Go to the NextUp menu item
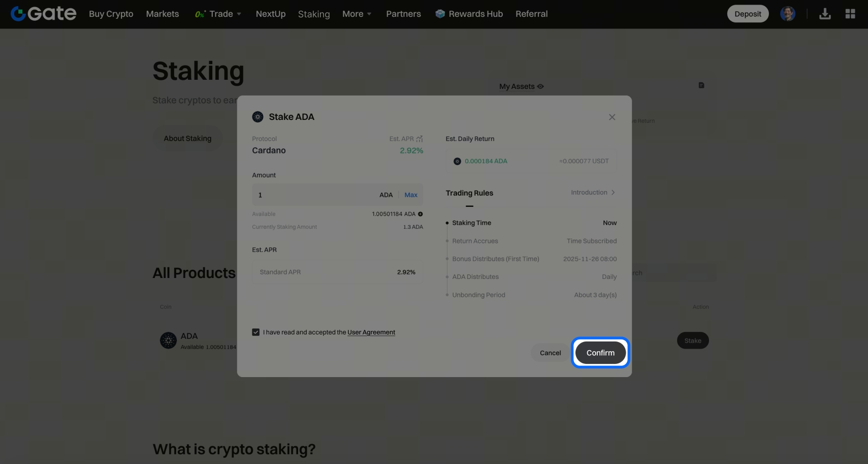Viewport: 868px width, 464px height. (x=271, y=14)
